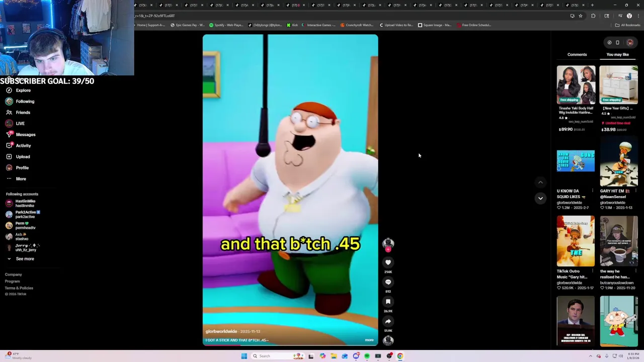Open options for U KNOW DA SQUID LIKES
The height and width of the screenshot is (362, 644).
click(x=592, y=191)
